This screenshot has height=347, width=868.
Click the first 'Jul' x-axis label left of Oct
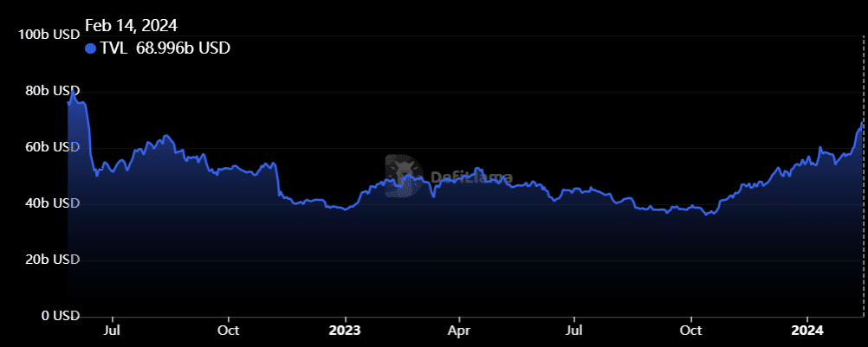113,331
